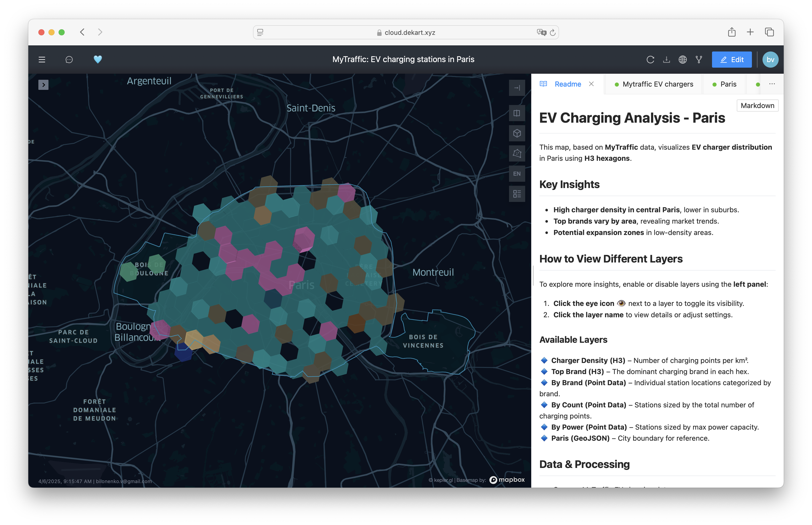Switch to the Paris tab
This screenshot has height=525, width=812.
(x=724, y=84)
